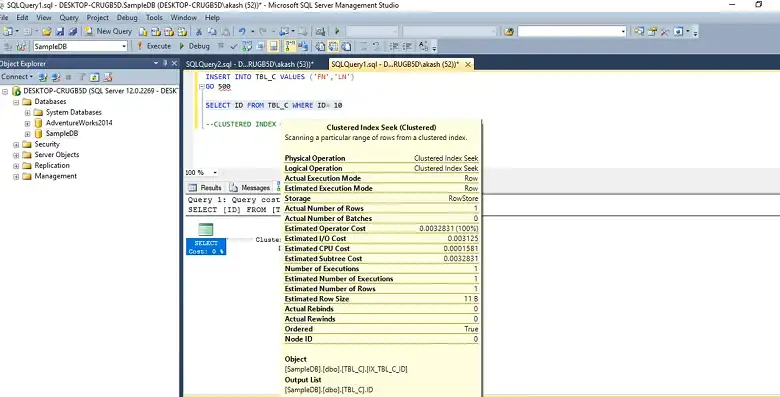
Task: Switch to the Messages tab
Action: pyautogui.click(x=250, y=188)
